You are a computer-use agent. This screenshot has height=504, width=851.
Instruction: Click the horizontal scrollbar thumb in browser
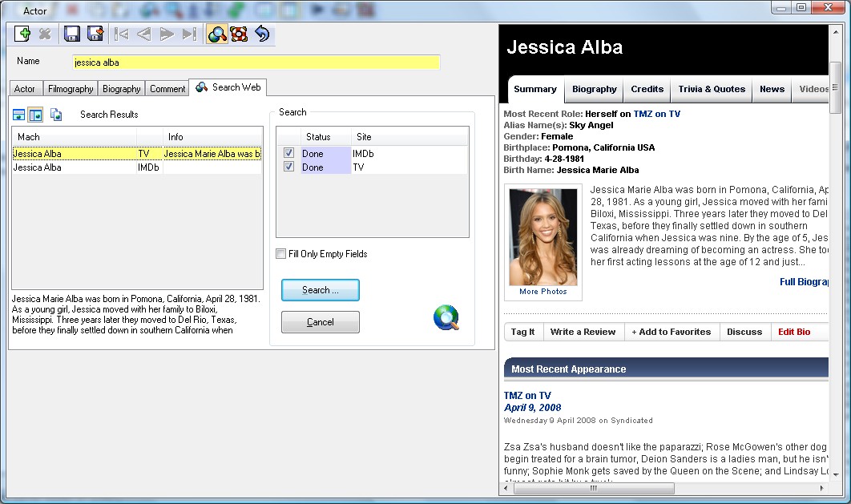[594, 488]
